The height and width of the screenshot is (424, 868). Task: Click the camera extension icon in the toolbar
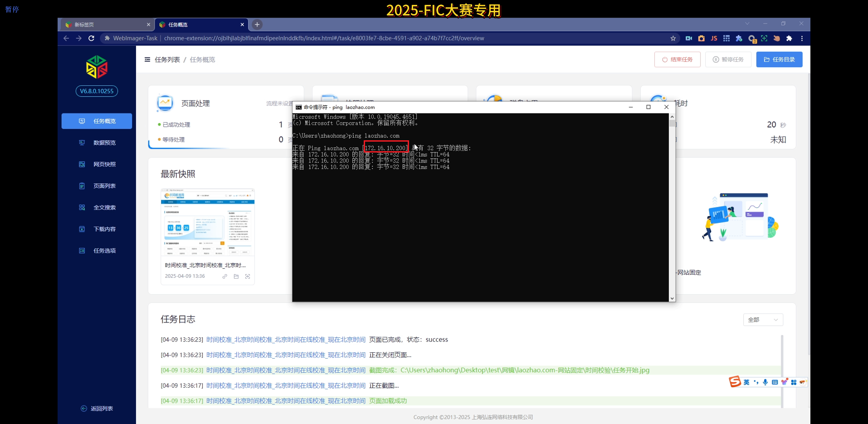702,39
